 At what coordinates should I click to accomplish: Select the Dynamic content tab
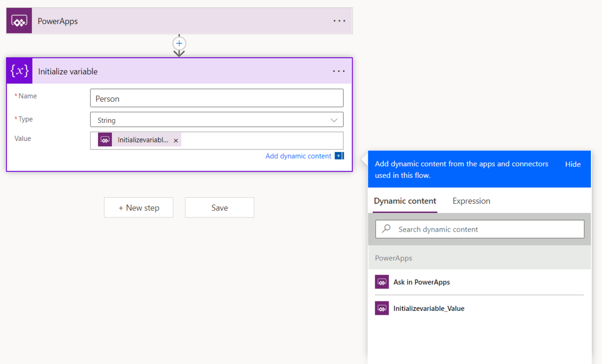[x=404, y=201]
